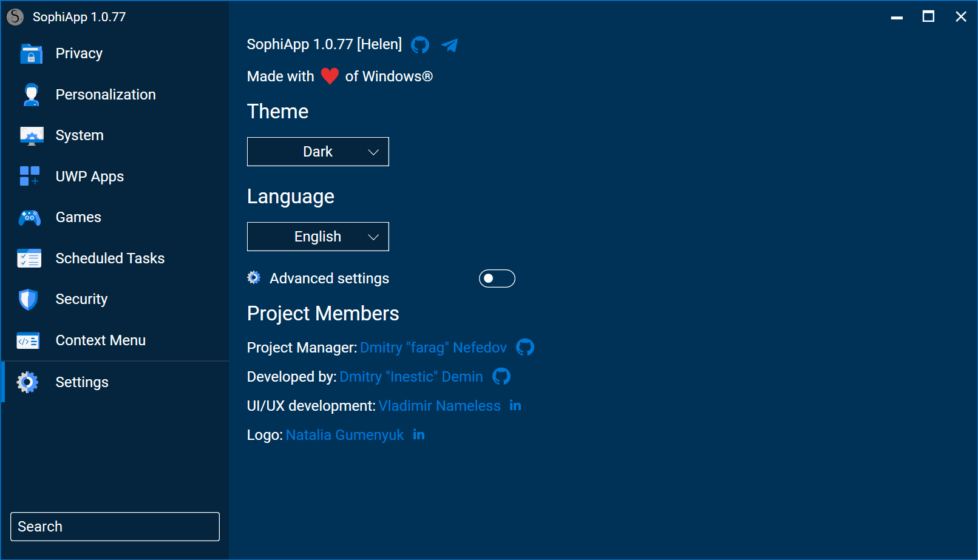Open LinkedIn icon next to Vladimir Nameless

(515, 405)
